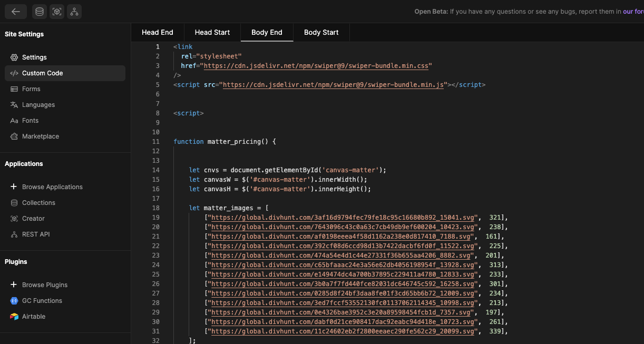The image size is (644, 344).
Task: Click the Airtable logo icon
Action: click(14, 317)
